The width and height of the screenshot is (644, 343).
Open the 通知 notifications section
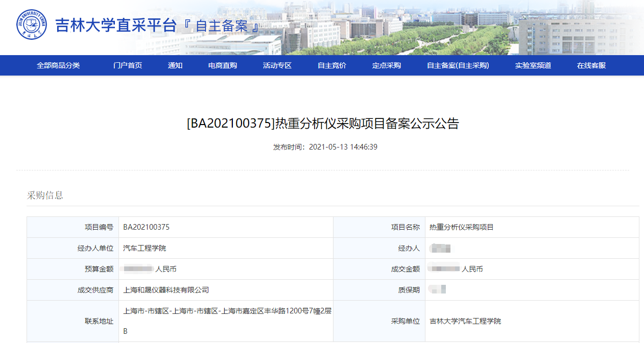coord(175,65)
